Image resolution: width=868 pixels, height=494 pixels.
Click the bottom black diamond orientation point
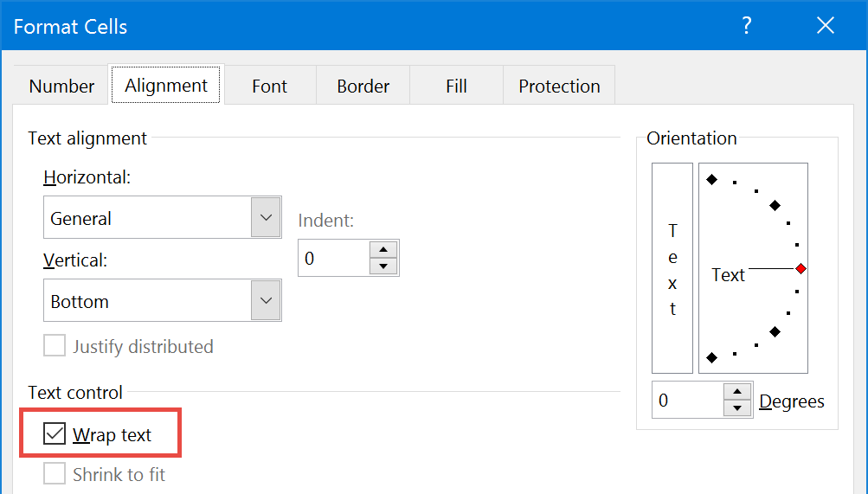pyautogui.click(x=712, y=358)
